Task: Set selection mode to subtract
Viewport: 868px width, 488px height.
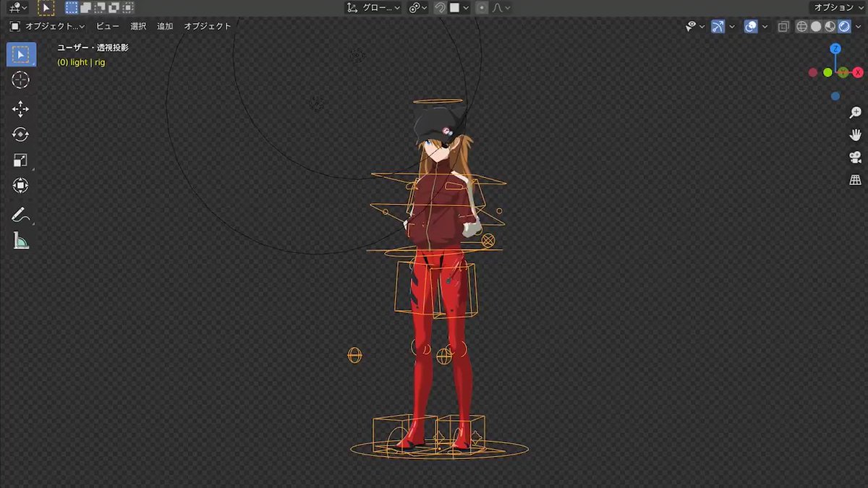Action: 100,8
